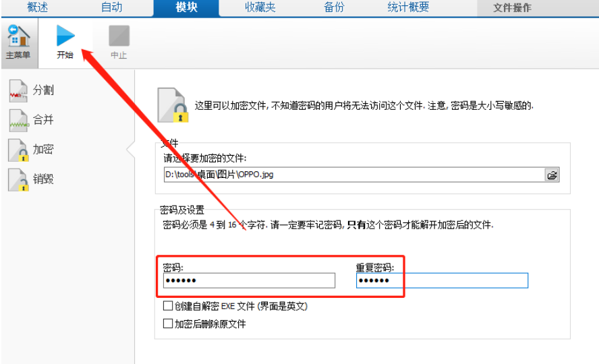Open the 主菜单 home icon

click(x=19, y=42)
